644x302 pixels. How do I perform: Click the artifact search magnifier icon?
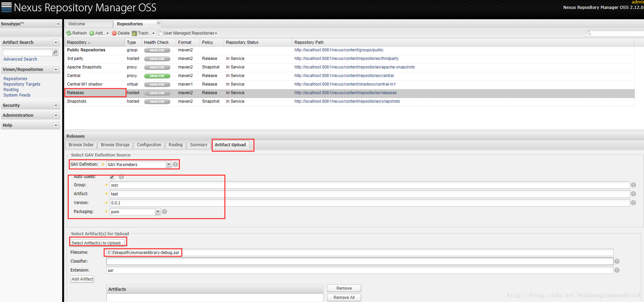pos(55,52)
